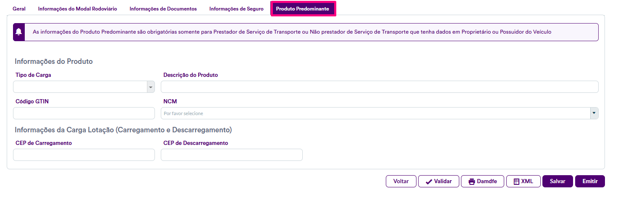Click the CEP de Descarregamento field
This screenshot has height=205, width=644.
(x=232, y=155)
